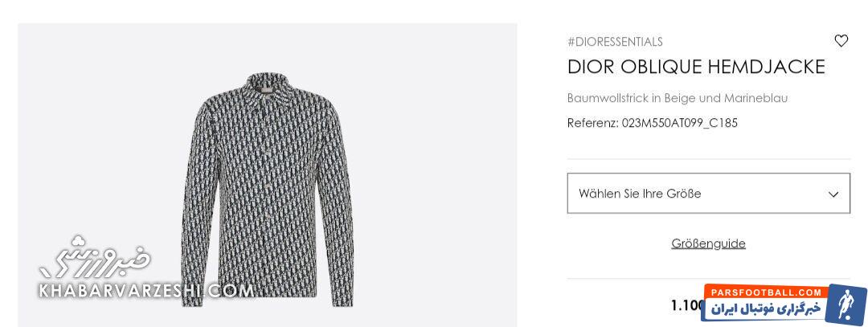Click the Dior Oblique shirt product image

pyautogui.click(x=268, y=190)
